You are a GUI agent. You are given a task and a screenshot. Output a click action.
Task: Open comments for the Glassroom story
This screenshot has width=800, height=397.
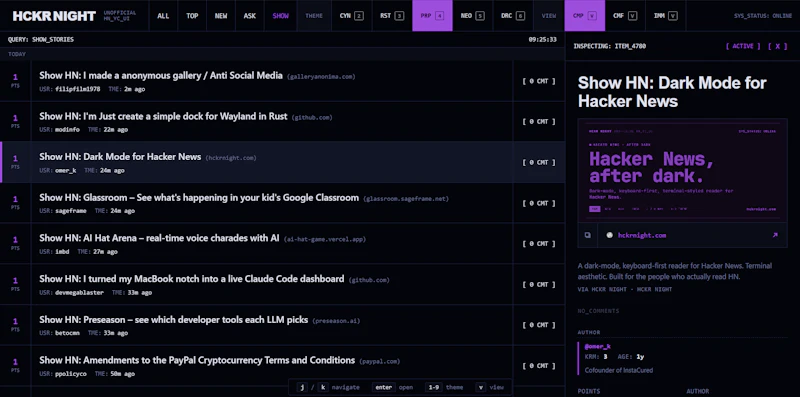[x=539, y=203]
